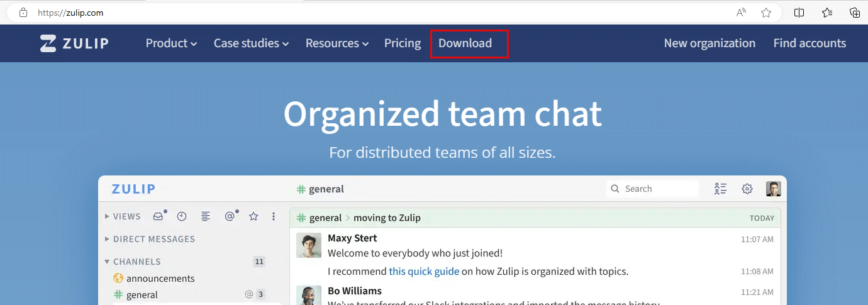Screen dimensions: 868x305
Task: Open the inbox view icon
Action: (x=158, y=216)
